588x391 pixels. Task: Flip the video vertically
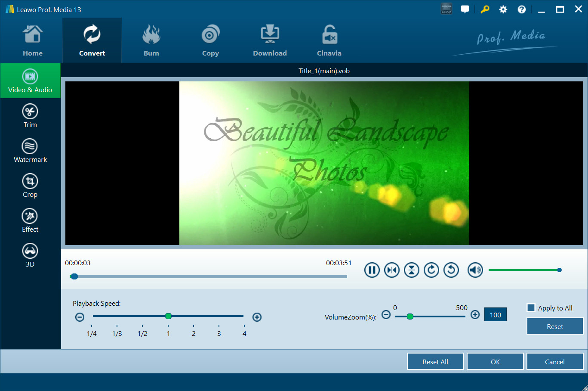point(411,270)
